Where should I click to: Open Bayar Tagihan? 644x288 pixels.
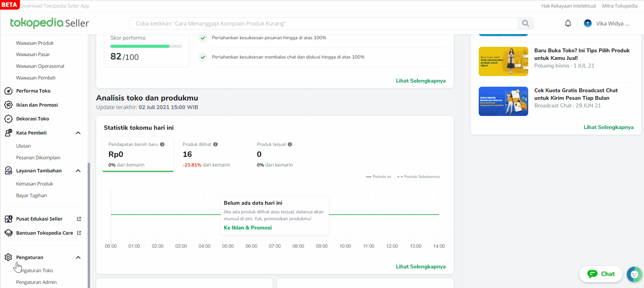pos(31,195)
